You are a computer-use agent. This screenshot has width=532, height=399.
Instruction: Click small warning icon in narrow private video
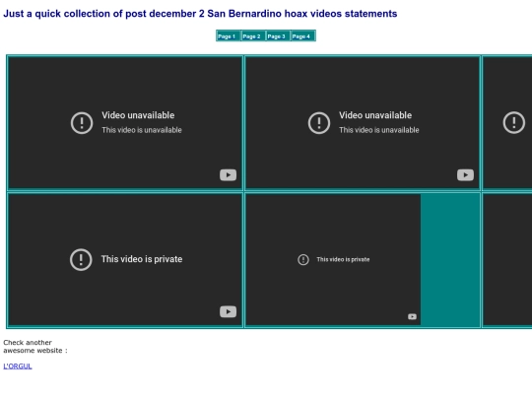pyautogui.click(x=303, y=259)
